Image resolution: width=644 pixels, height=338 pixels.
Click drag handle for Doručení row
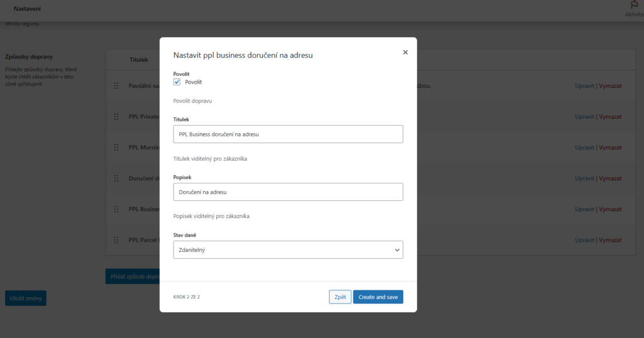tap(116, 178)
